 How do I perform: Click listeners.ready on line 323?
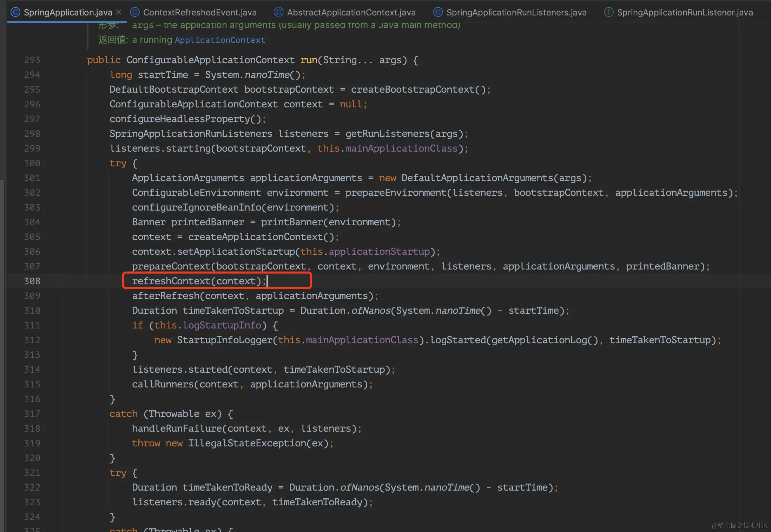coord(174,502)
